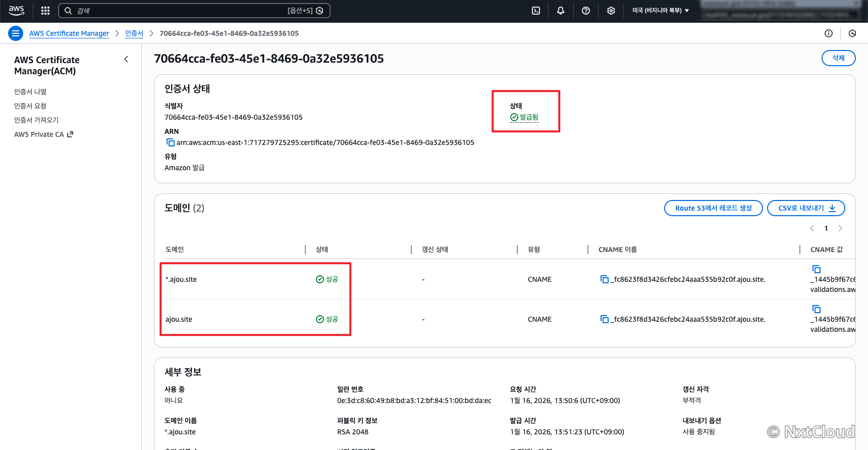Viewport: 868px width, 450px height.
Task: Click the 요청 시간 timestamp value
Action: tap(565, 401)
